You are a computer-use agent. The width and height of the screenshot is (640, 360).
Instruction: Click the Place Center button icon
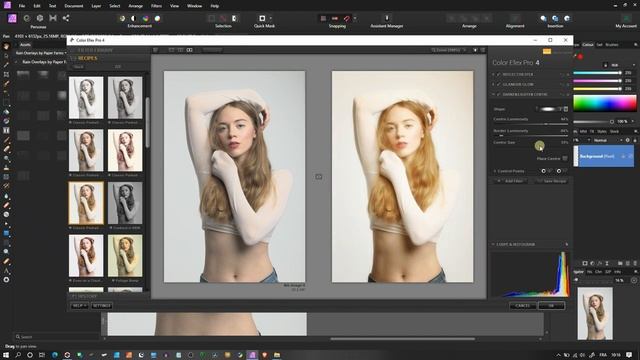coord(565,158)
